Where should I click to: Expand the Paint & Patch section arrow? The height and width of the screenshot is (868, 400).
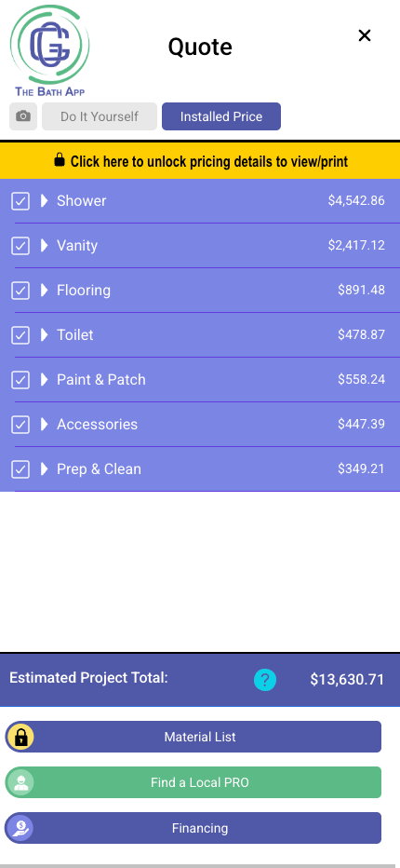pos(45,379)
